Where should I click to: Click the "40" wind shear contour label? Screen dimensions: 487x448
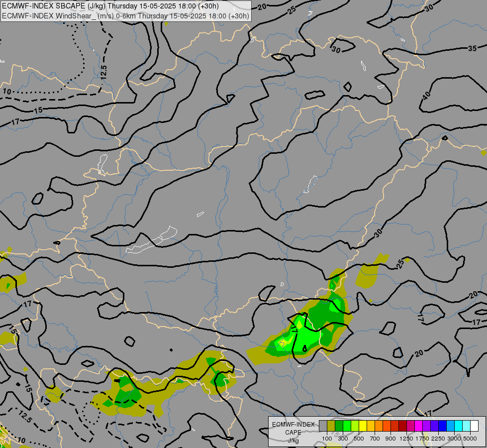[x=426, y=96]
